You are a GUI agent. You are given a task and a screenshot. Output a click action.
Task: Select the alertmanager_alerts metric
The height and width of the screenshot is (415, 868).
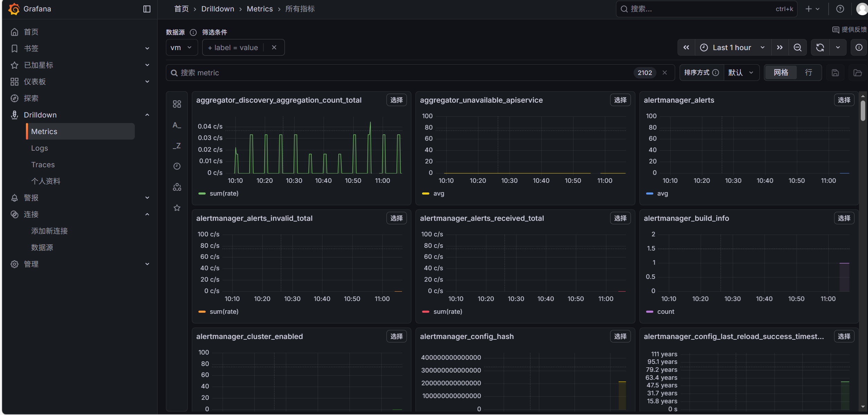coord(844,100)
